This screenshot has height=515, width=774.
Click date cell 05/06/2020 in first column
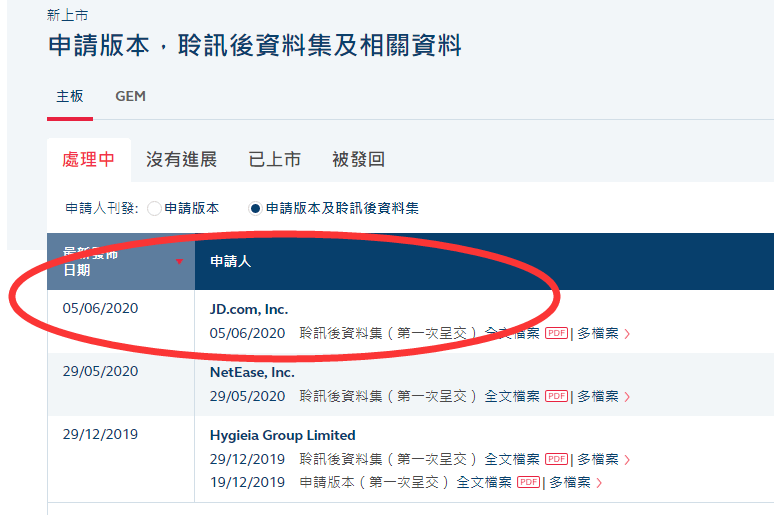tap(100, 308)
